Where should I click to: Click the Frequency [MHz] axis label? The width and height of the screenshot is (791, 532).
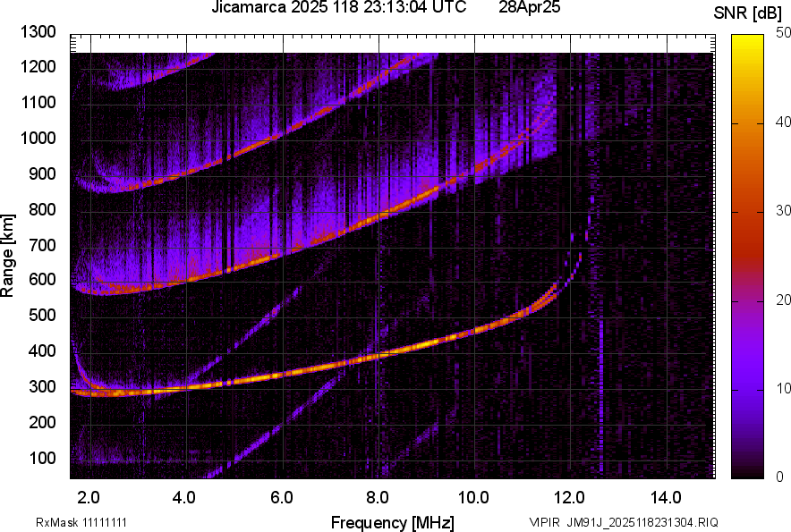click(393, 522)
